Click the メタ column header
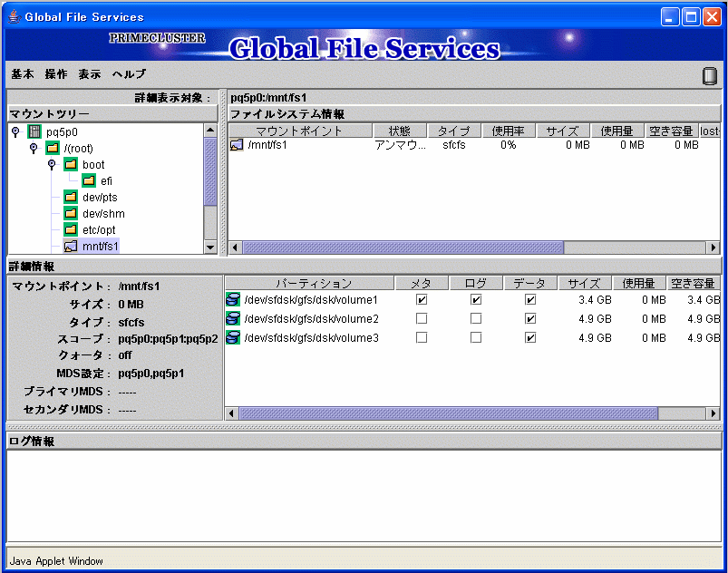The width and height of the screenshot is (728, 573). click(x=422, y=283)
